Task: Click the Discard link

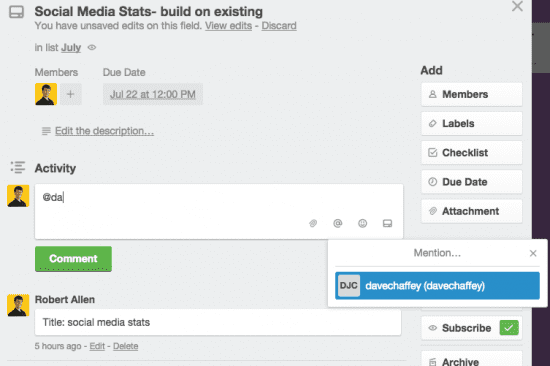Action: click(279, 26)
